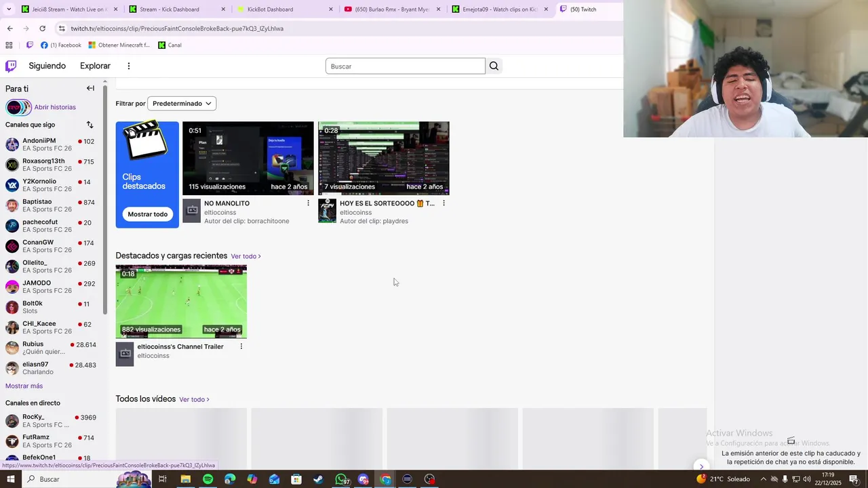The height and width of the screenshot is (488, 868).
Task: Click the browser address bar URL
Action: point(177,28)
